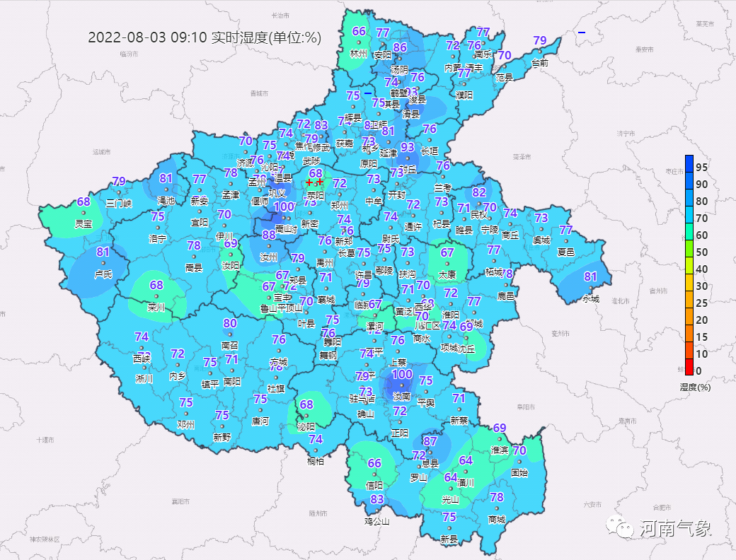
Task: Select the yellow legend swatch beside 30
Action: [x=689, y=282]
